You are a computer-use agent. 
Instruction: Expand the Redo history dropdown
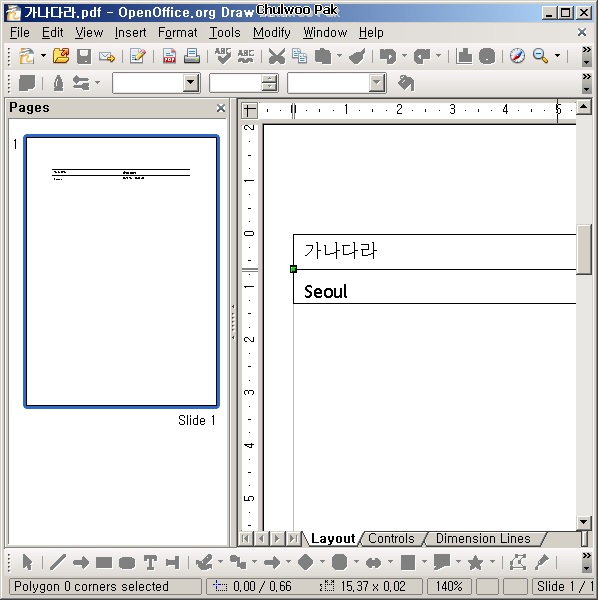point(438,56)
